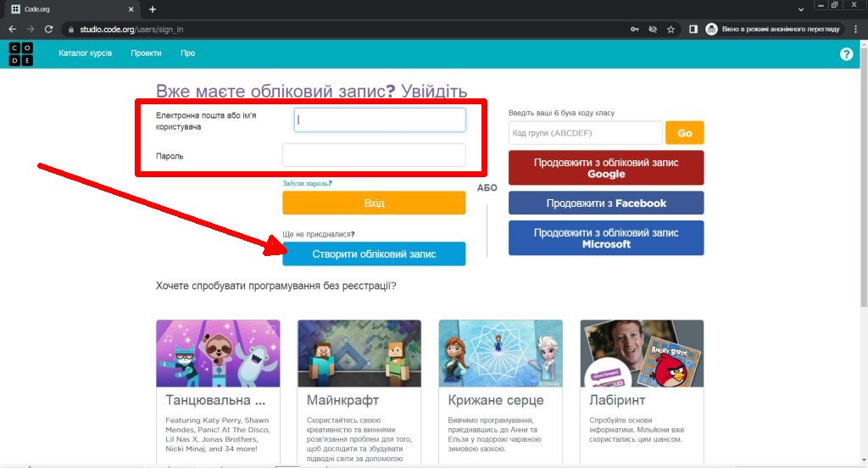Viewport: 868px width, 468px height.
Task: Open the Каталог курсів menu item
Action: pyautogui.click(x=86, y=53)
